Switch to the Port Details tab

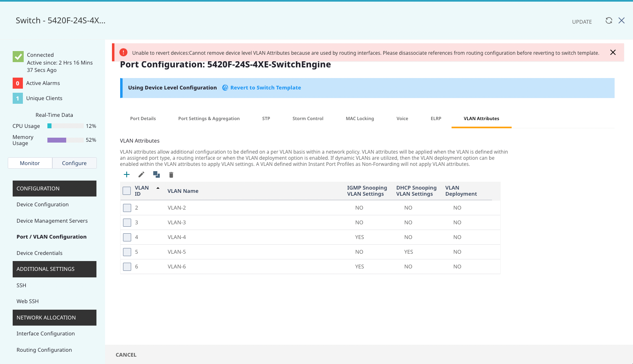(143, 118)
